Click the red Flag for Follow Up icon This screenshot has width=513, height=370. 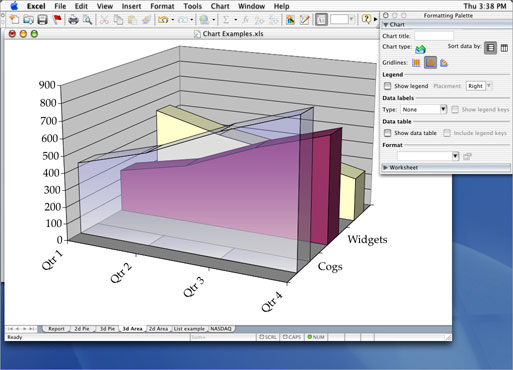click(x=57, y=20)
